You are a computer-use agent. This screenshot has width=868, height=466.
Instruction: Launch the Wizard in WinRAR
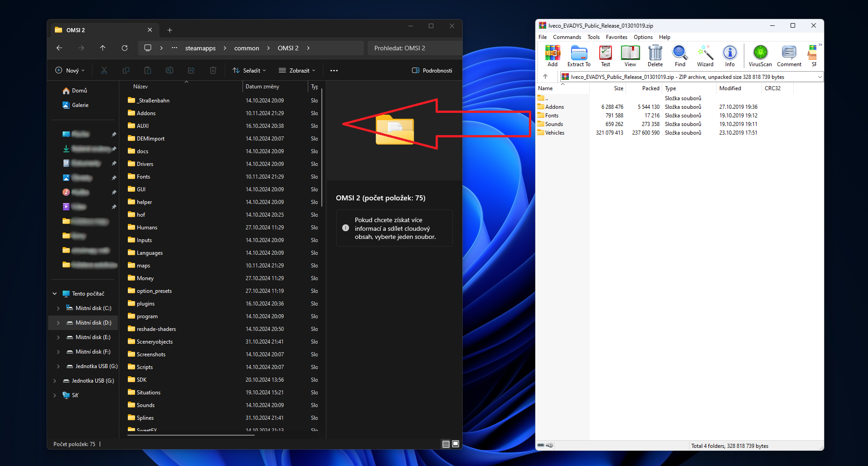[705, 56]
